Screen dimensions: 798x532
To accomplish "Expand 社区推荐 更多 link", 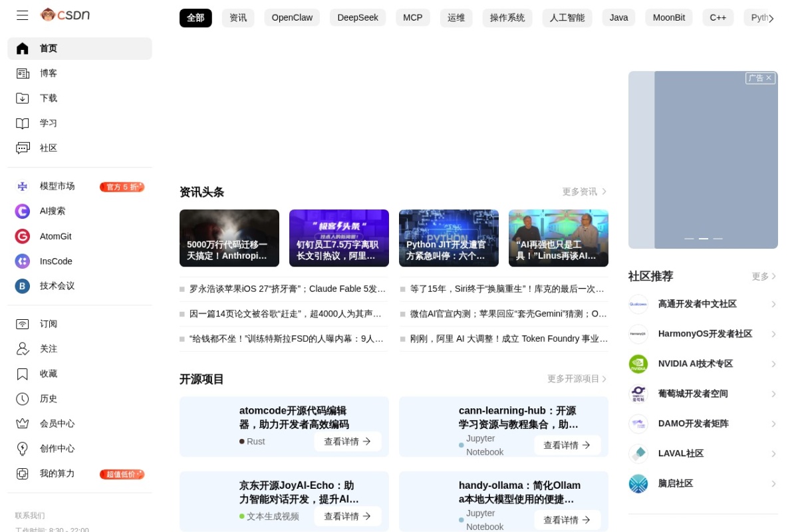I will (765, 276).
